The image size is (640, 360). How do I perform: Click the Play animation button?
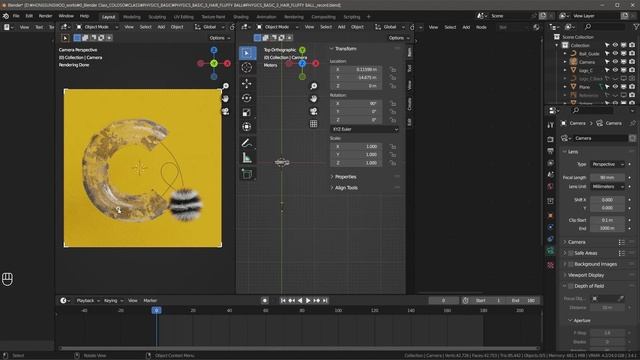coord(308,300)
